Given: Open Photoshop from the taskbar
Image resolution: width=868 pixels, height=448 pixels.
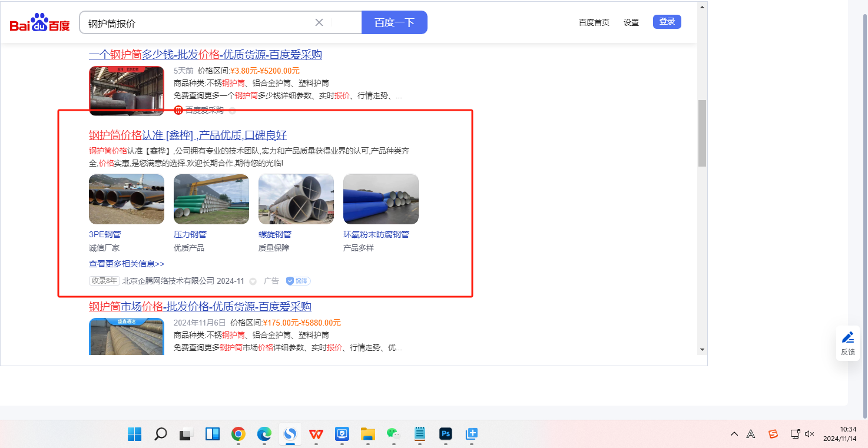Looking at the screenshot, I should [446, 434].
